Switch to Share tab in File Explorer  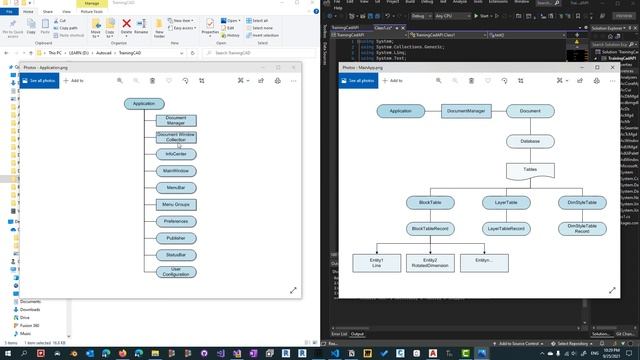pos(48,11)
